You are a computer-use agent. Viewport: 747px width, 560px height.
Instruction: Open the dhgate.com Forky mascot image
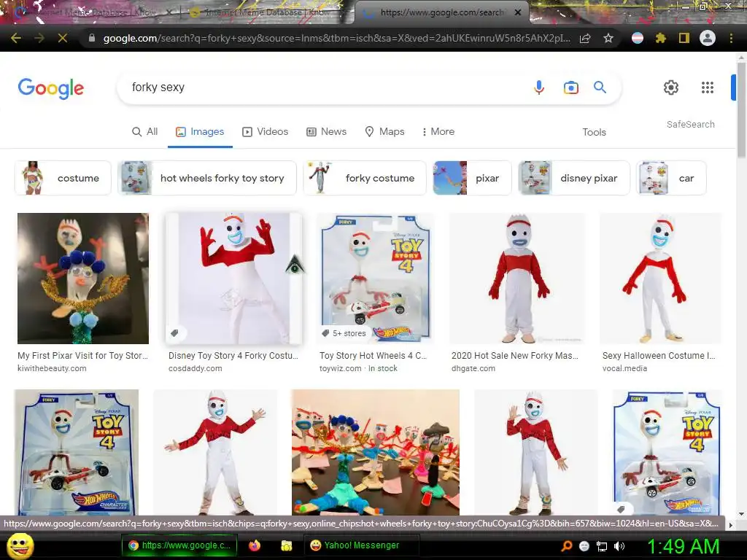(x=517, y=278)
